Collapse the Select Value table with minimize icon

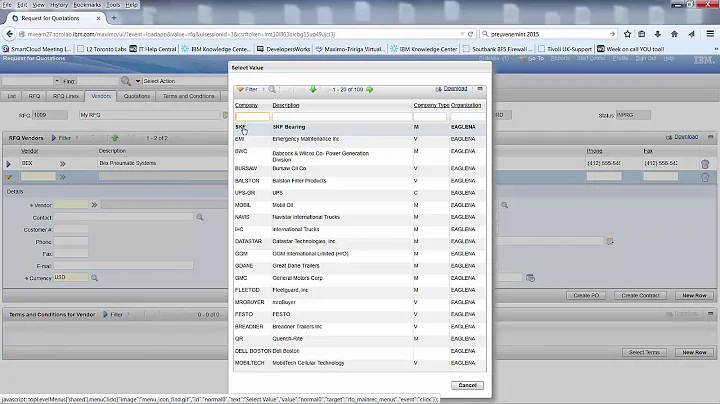point(480,89)
